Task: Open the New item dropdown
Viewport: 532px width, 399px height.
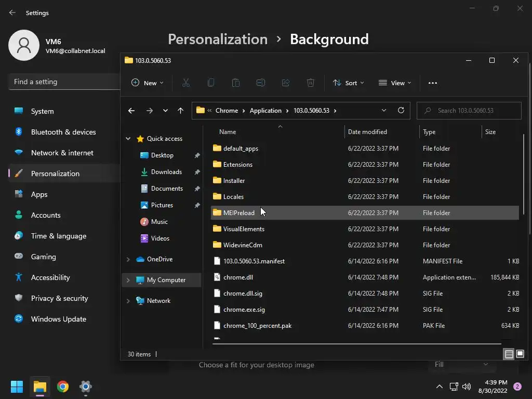Action: point(148,83)
